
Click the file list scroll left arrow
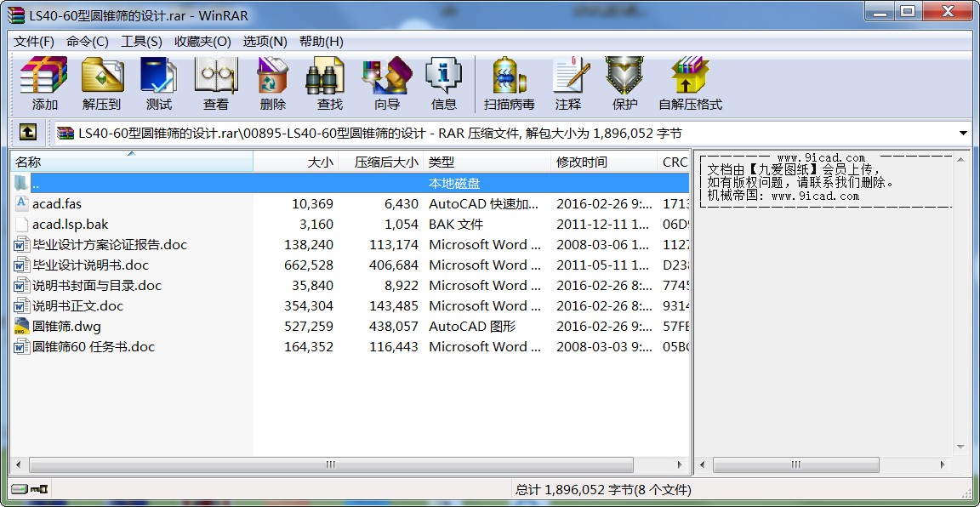pos(18,464)
